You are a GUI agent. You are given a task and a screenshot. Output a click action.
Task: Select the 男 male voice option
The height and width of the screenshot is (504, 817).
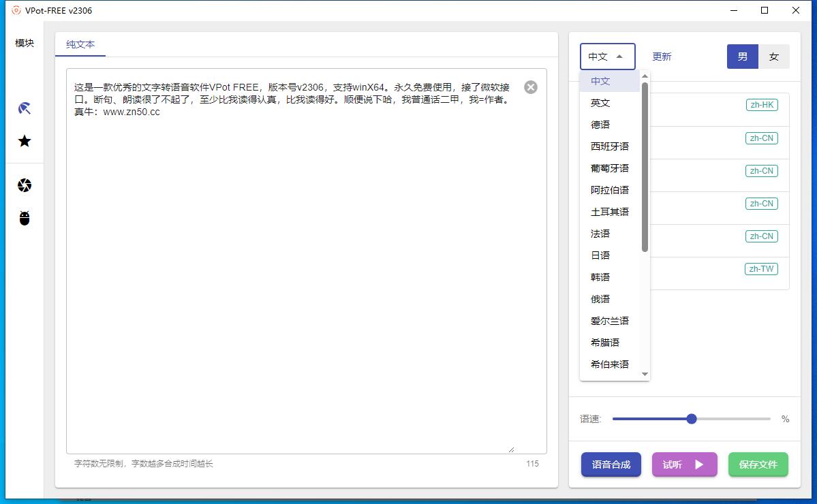click(x=742, y=57)
